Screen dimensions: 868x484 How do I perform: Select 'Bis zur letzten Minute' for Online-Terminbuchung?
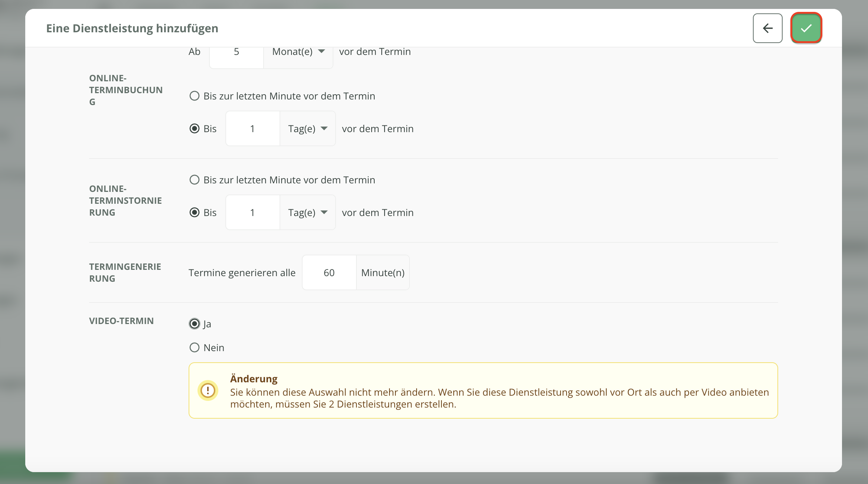point(195,96)
